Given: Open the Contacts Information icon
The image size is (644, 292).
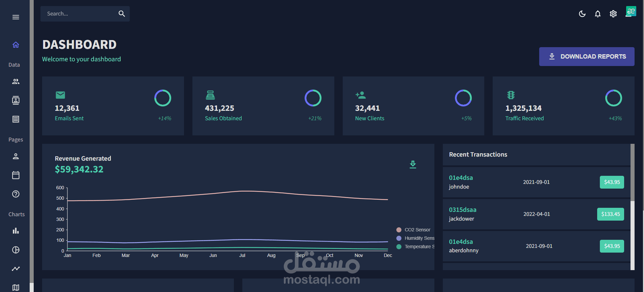Looking at the screenshot, I should [16, 100].
